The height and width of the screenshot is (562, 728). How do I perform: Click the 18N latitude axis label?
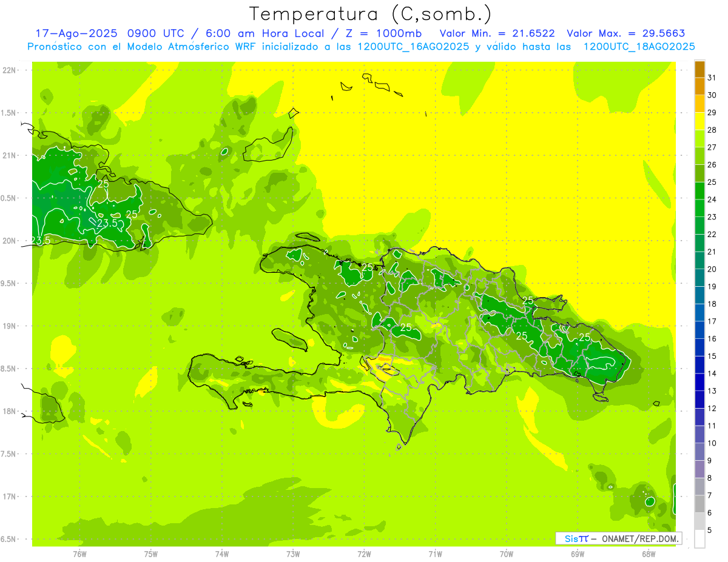coord(8,411)
